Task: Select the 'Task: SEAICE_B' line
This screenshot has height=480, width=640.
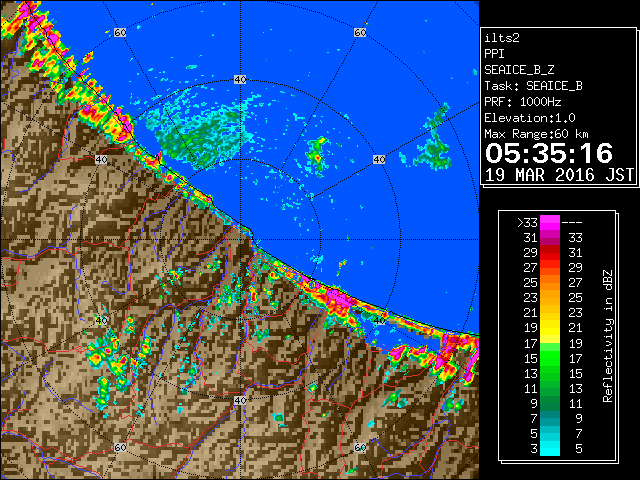Action: click(533, 86)
